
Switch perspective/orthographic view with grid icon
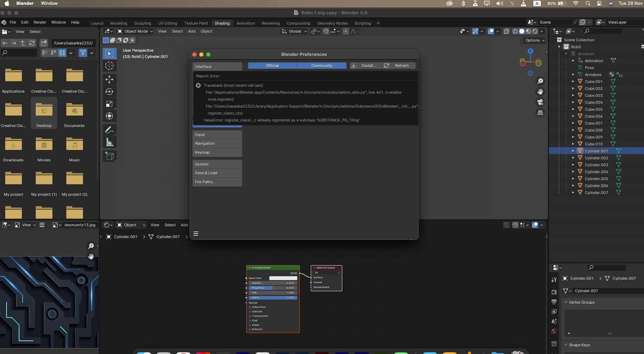coord(540,112)
